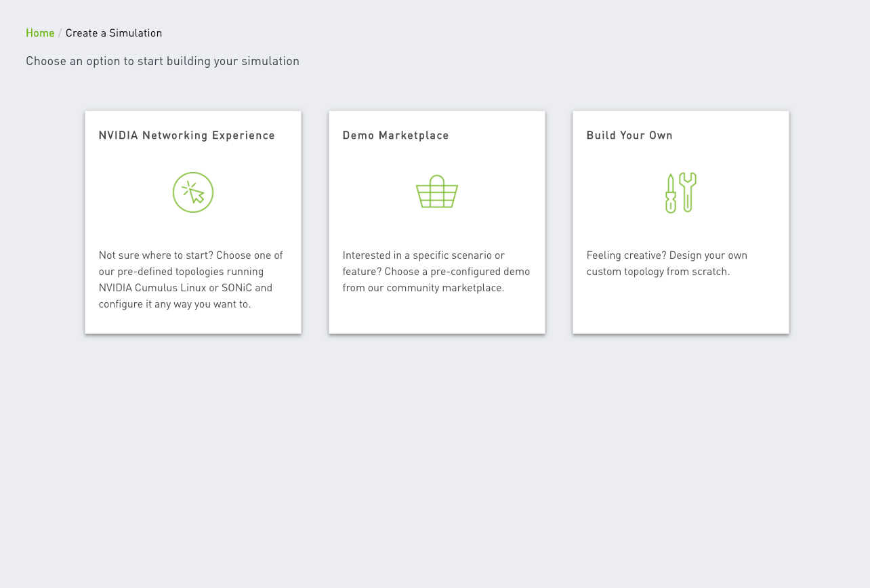This screenshot has width=870, height=588.
Task: Click 'custom topology from scratch' text line
Action: [x=658, y=272]
